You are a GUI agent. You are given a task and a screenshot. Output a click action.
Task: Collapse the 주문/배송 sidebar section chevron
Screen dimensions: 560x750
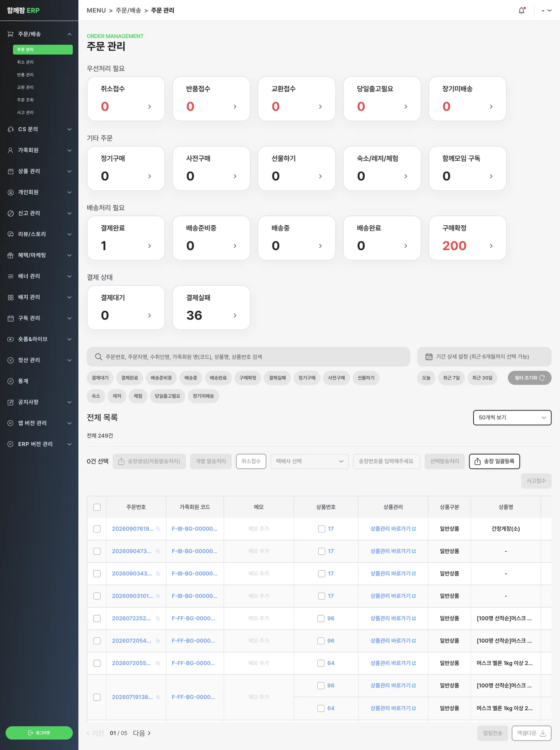(69, 34)
